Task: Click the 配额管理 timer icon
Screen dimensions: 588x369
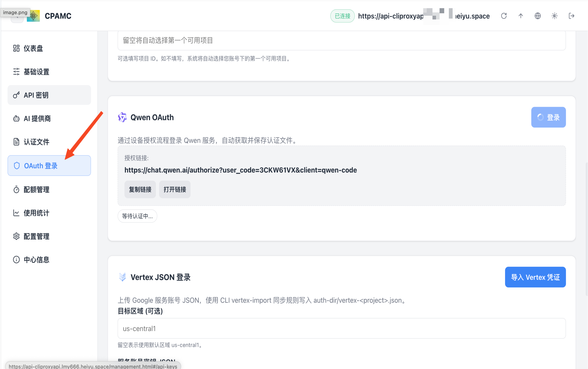Action: click(x=16, y=189)
